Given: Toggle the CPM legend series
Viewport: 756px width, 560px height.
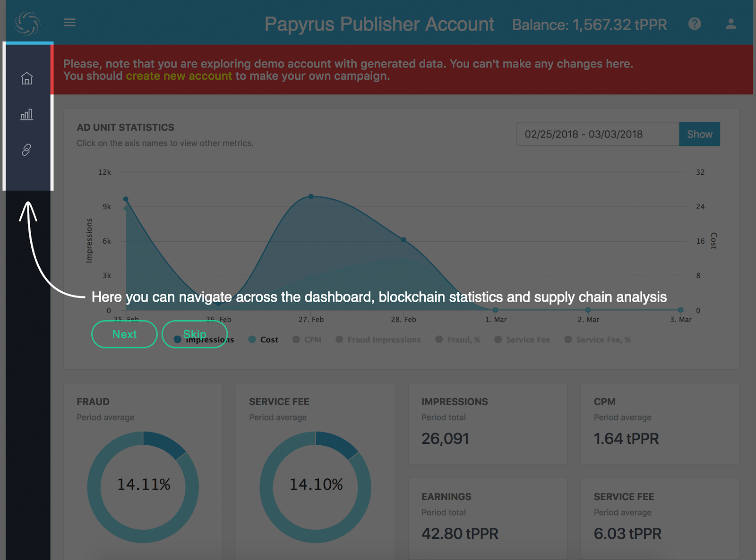Looking at the screenshot, I should (x=307, y=339).
